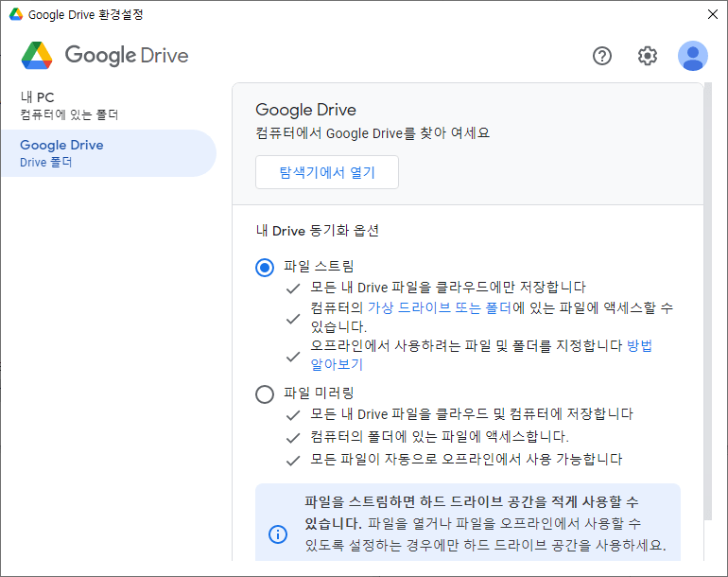The width and height of the screenshot is (728, 577).
Task: Click the vertical scrollbar on the right
Action: pos(707,301)
